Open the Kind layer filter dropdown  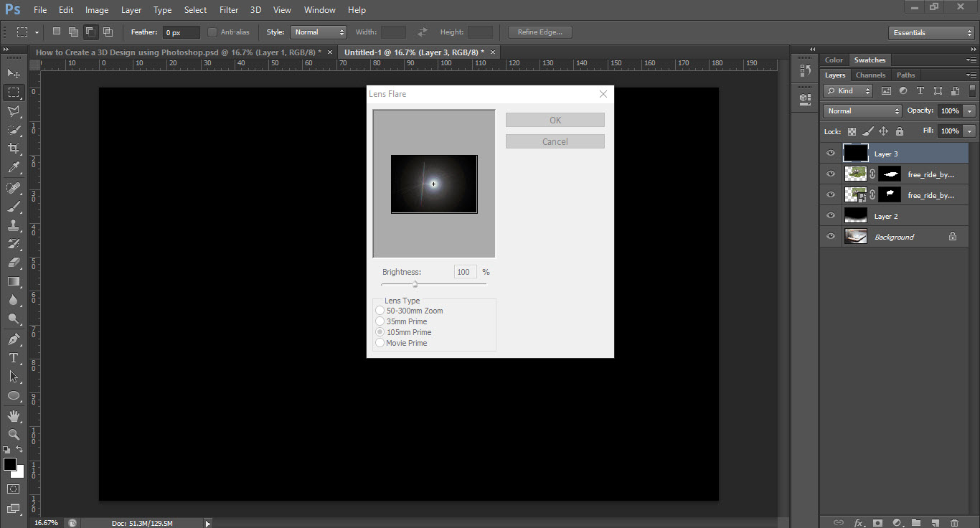click(x=848, y=91)
